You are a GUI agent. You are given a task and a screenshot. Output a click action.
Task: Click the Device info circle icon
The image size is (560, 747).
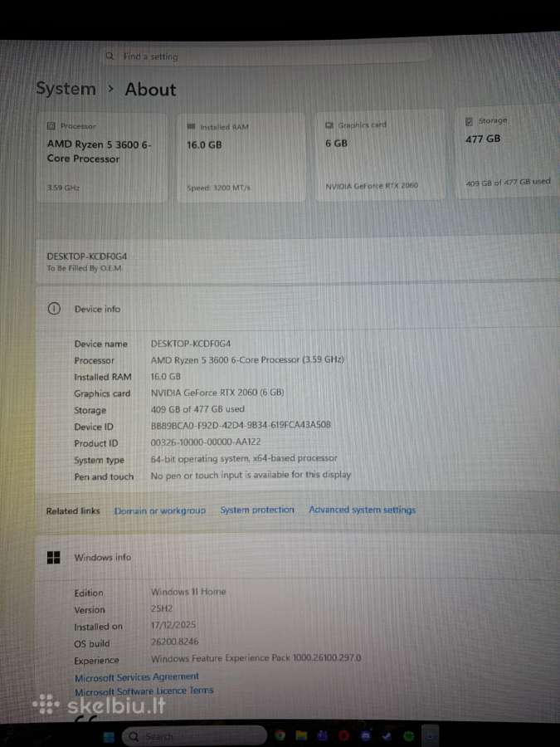click(x=54, y=309)
